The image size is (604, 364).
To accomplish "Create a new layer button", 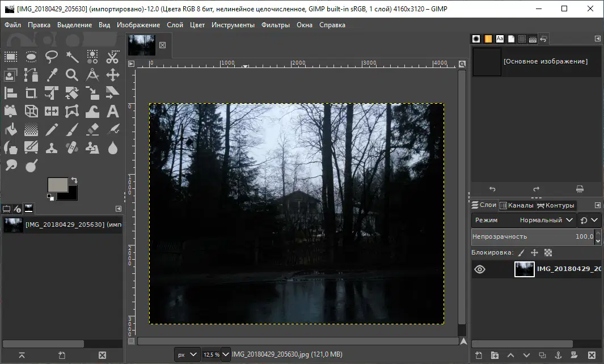I will tap(479, 355).
